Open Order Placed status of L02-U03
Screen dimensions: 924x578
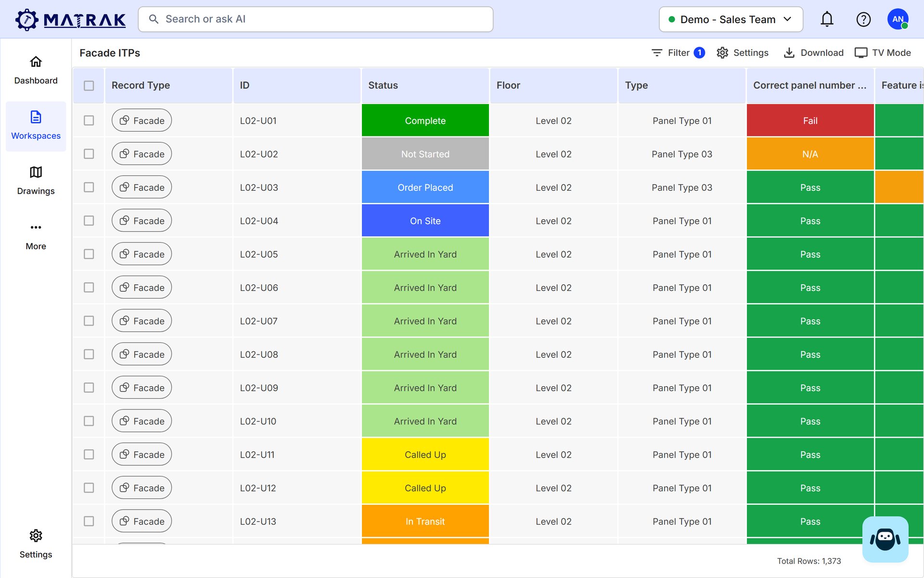click(425, 187)
